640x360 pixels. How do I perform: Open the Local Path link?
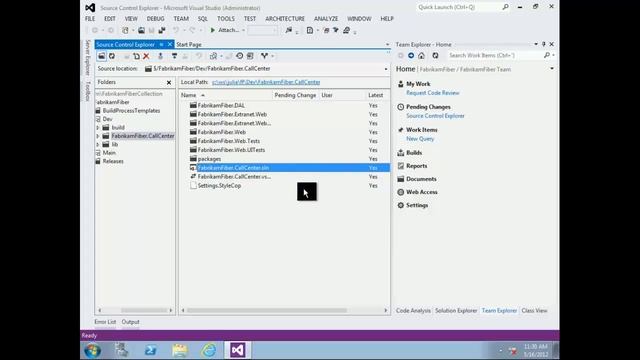(x=266, y=82)
